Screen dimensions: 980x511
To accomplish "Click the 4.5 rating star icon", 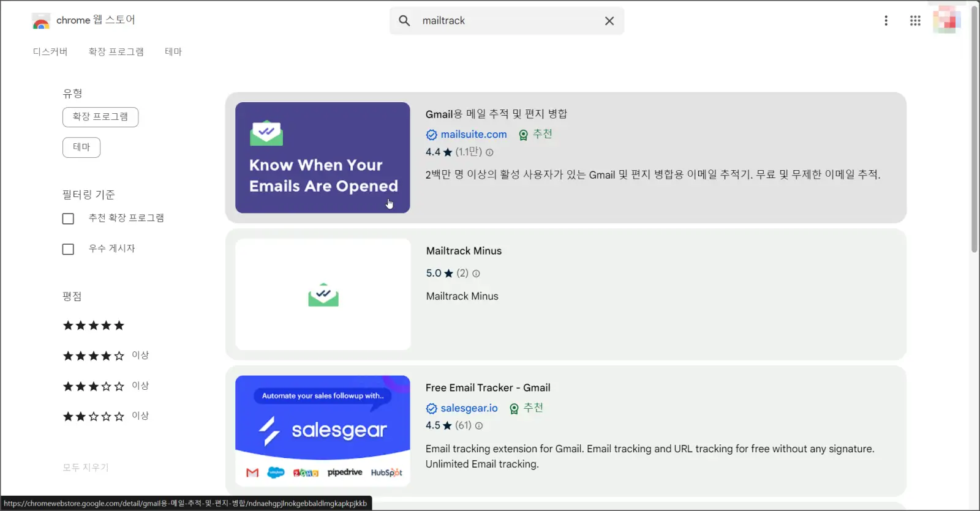I will 448,426.
